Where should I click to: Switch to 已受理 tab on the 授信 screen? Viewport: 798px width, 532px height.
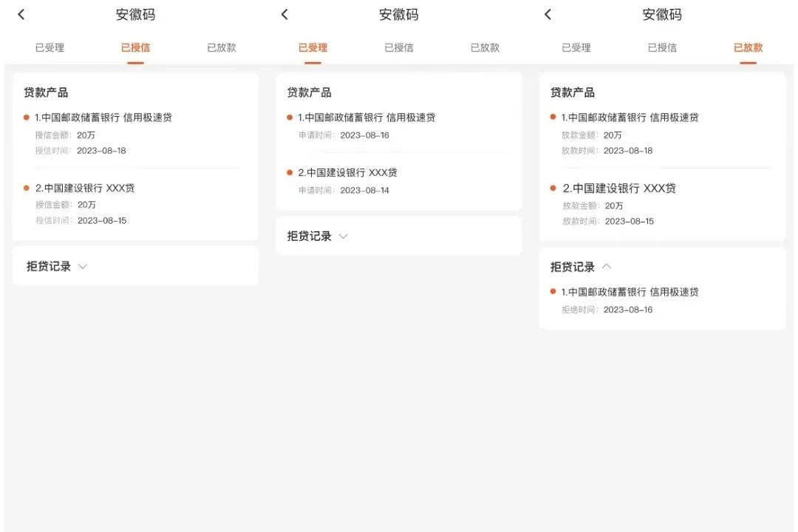coord(50,48)
